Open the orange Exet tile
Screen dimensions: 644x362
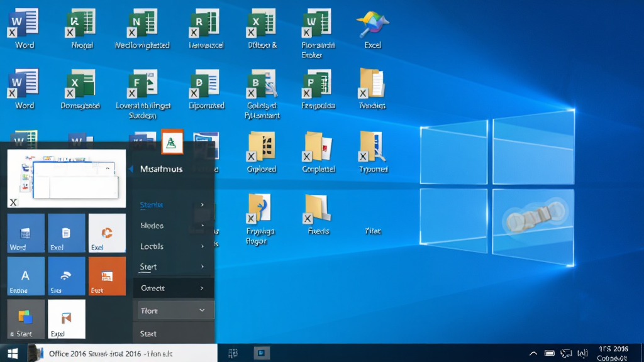pos(107,277)
